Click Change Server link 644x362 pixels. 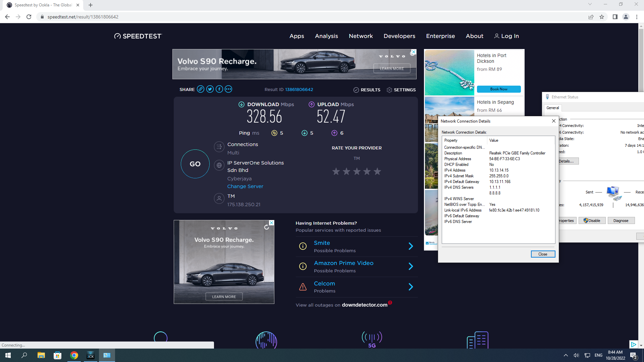(x=245, y=186)
